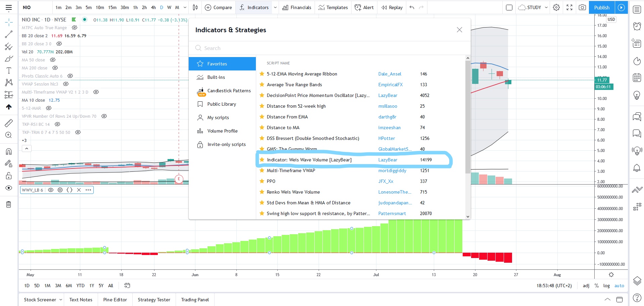Take a chart snapshot with camera icon
Image resolution: width=644 pixels, height=306 pixels.
point(583,7)
